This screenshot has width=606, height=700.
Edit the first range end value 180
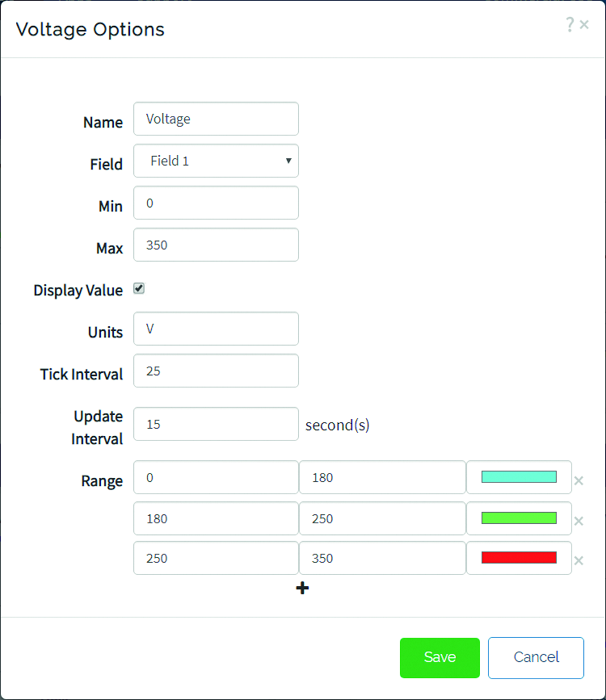click(382, 477)
